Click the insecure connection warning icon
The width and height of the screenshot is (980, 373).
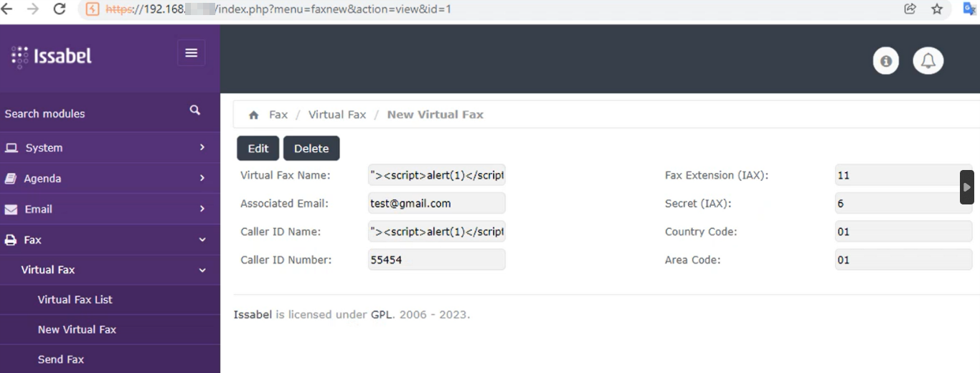pyautogui.click(x=92, y=9)
